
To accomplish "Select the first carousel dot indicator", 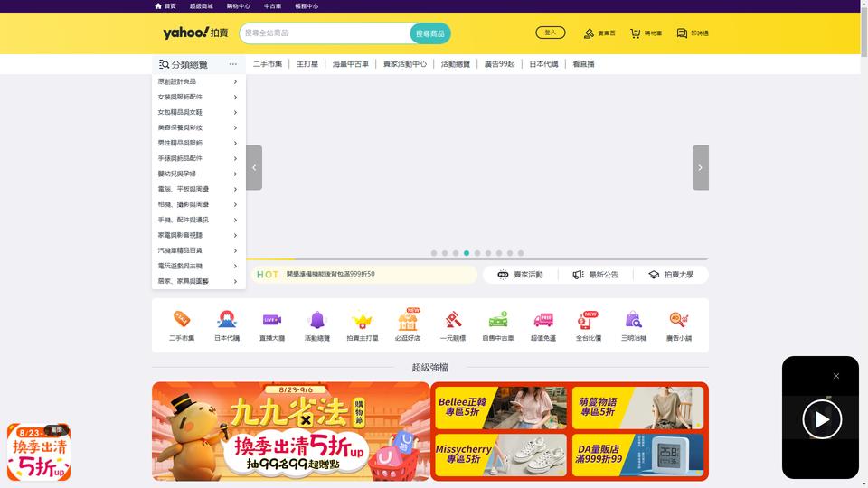I will [x=434, y=253].
